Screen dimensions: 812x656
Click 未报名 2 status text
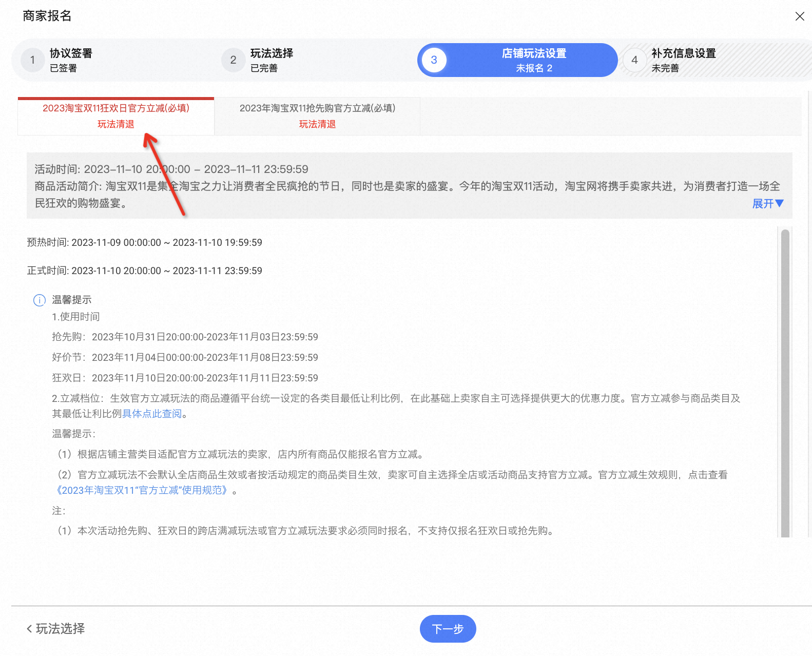(534, 68)
